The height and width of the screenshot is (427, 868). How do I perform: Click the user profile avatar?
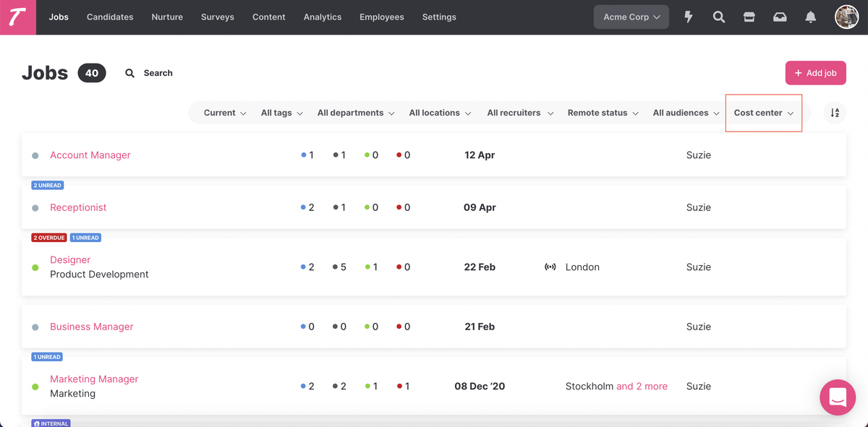(846, 17)
